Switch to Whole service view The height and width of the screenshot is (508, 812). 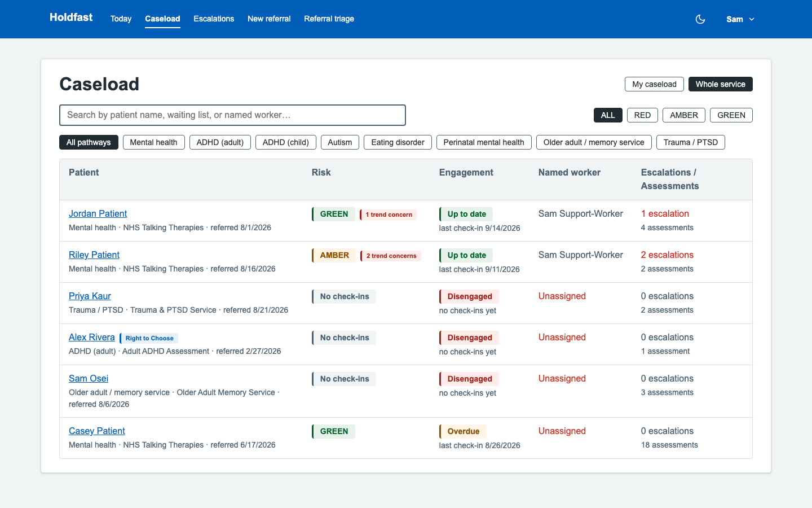tap(720, 84)
